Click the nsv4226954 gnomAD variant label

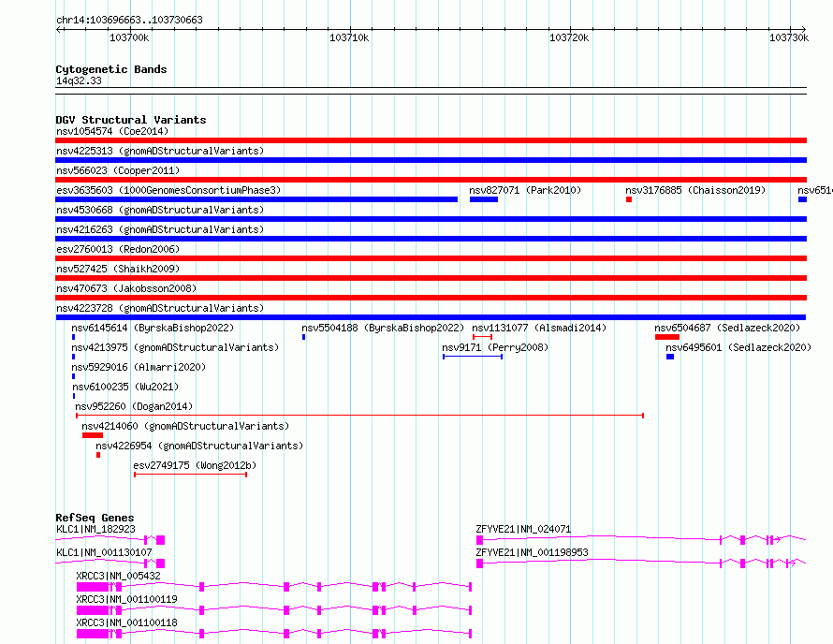(199, 446)
